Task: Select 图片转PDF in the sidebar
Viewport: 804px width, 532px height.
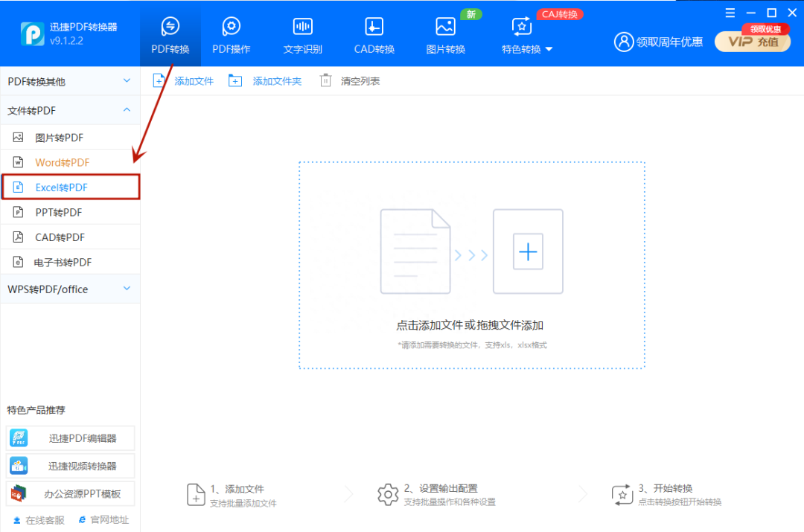Action: coord(70,138)
